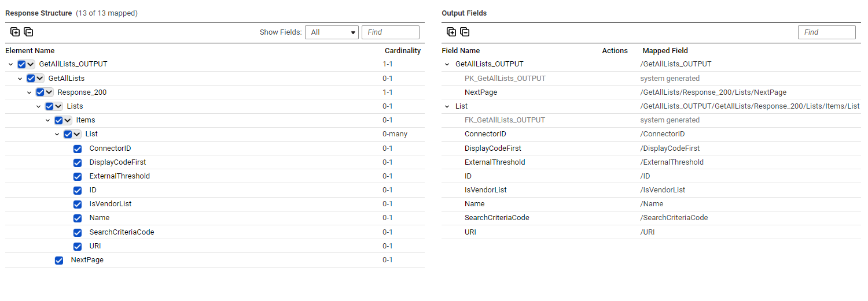Click Collapse All icon in Response Structure
The width and height of the screenshot is (868, 301).
pos(28,32)
